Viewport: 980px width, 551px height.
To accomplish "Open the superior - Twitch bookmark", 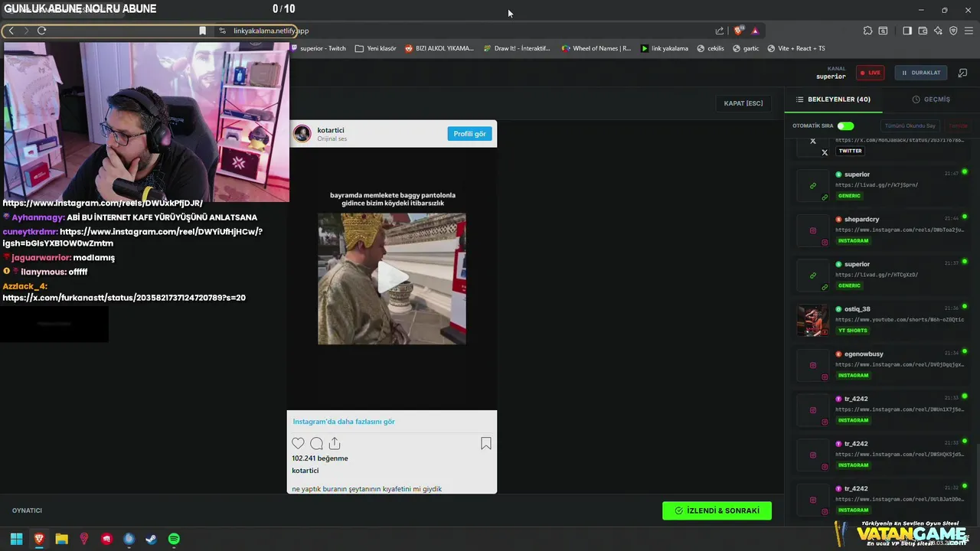I will pyautogui.click(x=318, y=48).
